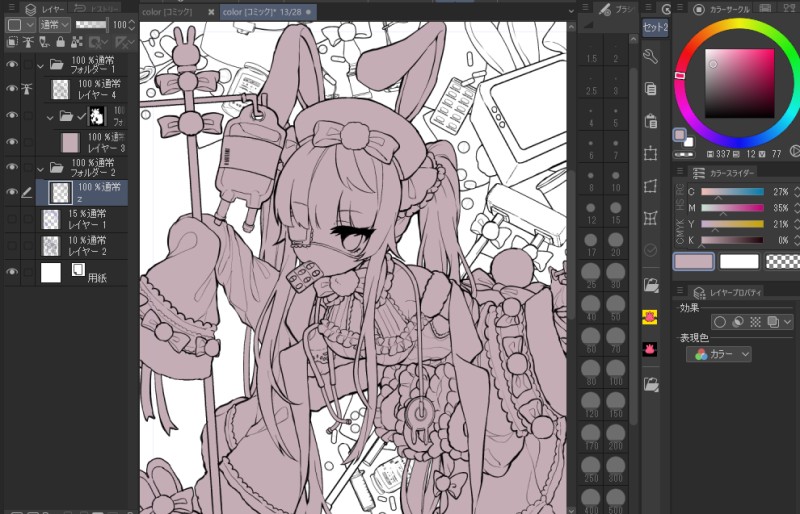Hide the フォルダー 2 folder

pos(12,167)
